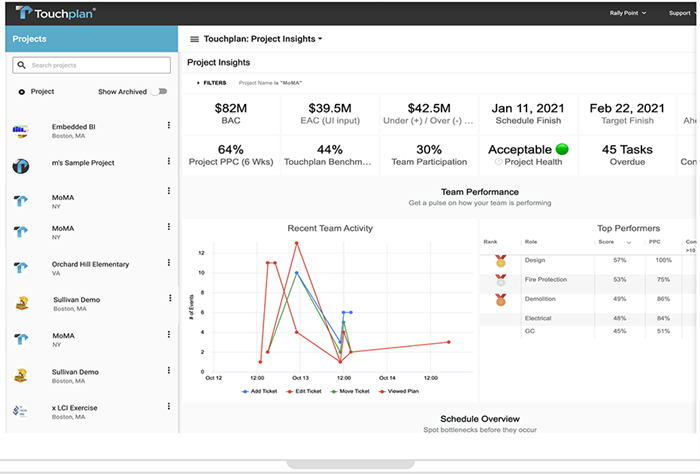The width and height of the screenshot is (700, 474).
Task: Expand the Filters section
Action: click(x=211, y=82)
